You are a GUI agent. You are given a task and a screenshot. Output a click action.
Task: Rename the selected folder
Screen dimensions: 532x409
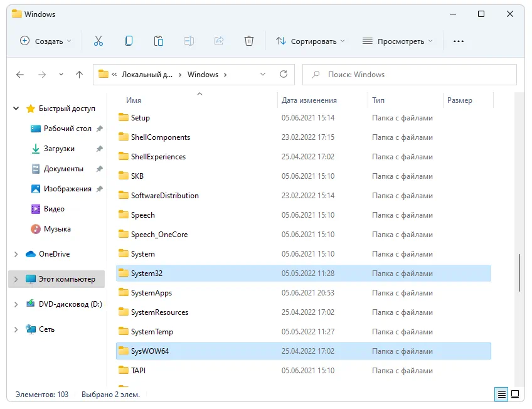189,40
